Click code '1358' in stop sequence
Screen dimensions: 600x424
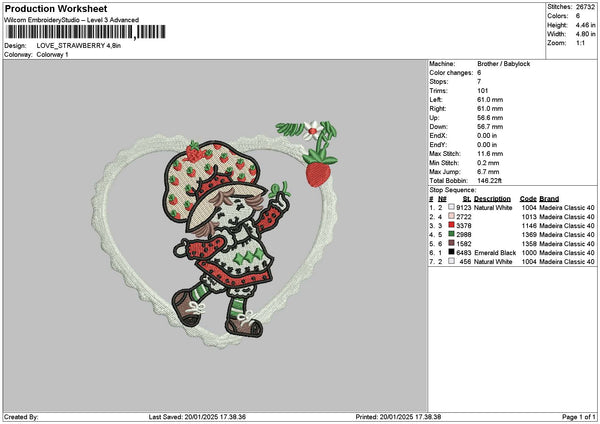pos(529,243)
